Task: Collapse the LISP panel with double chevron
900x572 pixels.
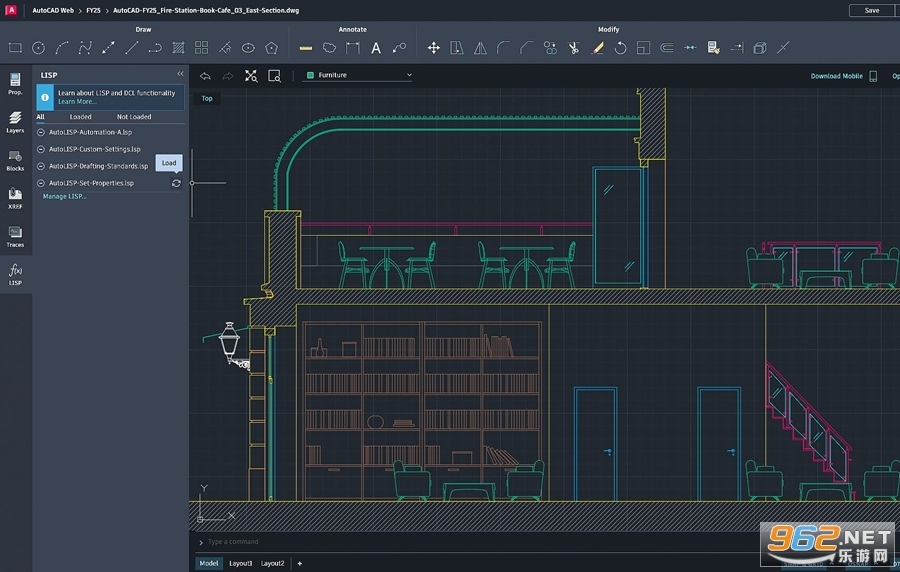Action: pos(180,74)
